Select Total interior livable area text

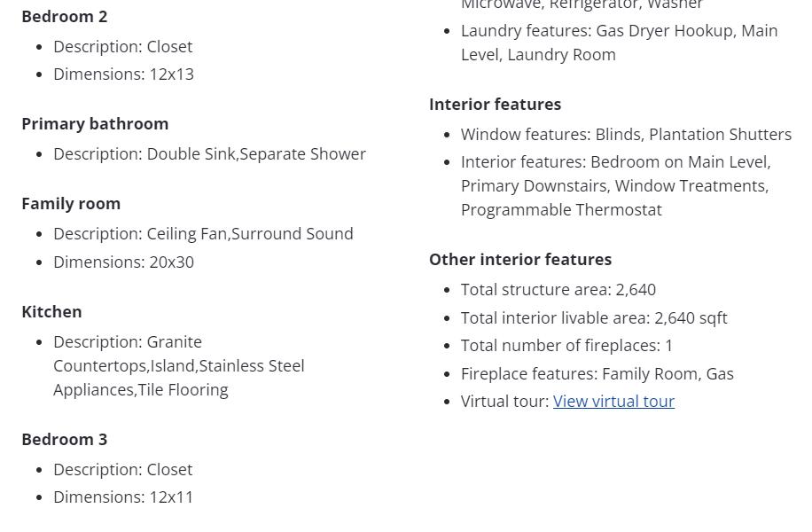click(x=594, y=318)
